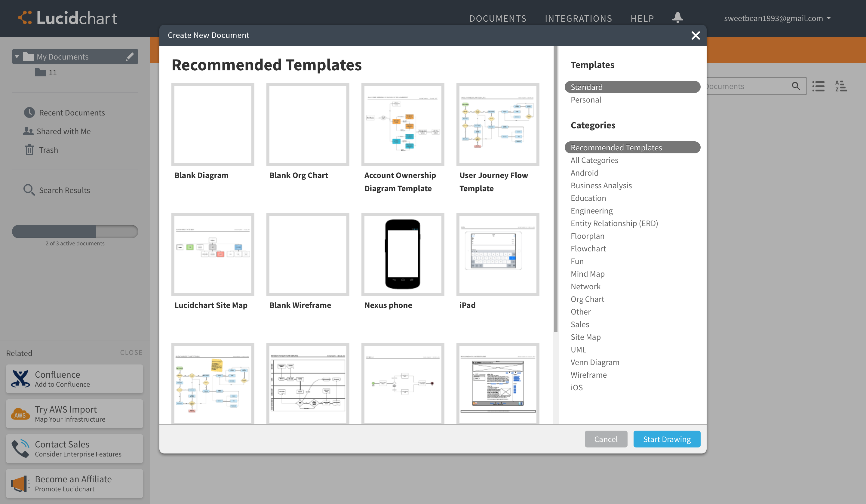The height and width of the screenshot is (504, 866).
Task: Select the Blank Wireframe thumbnail
Action: pos(308,254)
